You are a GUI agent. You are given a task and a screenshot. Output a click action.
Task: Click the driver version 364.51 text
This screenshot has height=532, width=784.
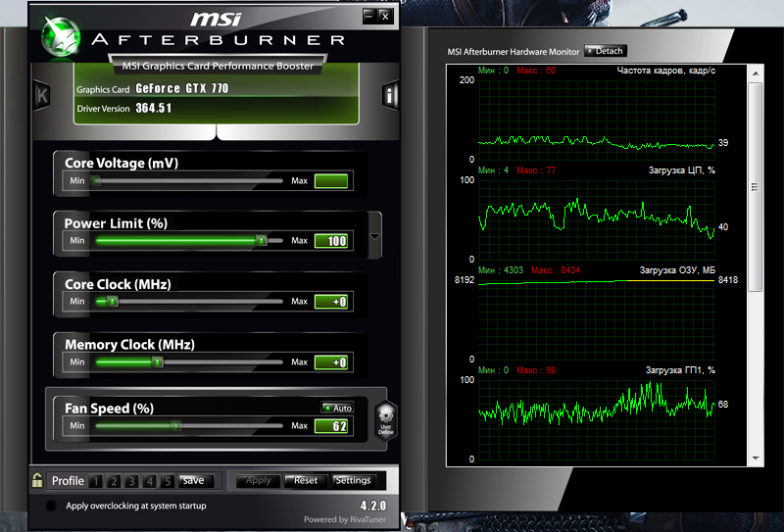154,108
